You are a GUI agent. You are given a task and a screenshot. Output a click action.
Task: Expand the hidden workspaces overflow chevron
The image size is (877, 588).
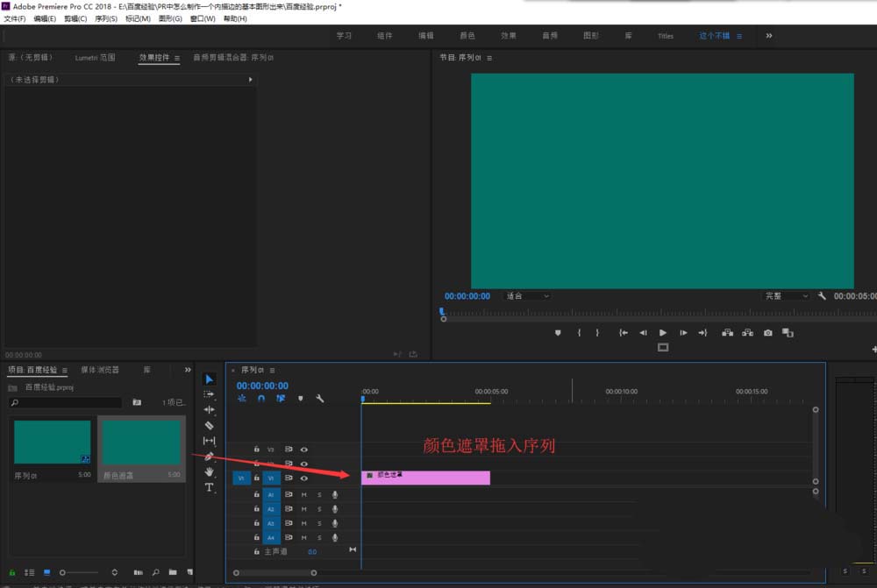coord(769,36)
